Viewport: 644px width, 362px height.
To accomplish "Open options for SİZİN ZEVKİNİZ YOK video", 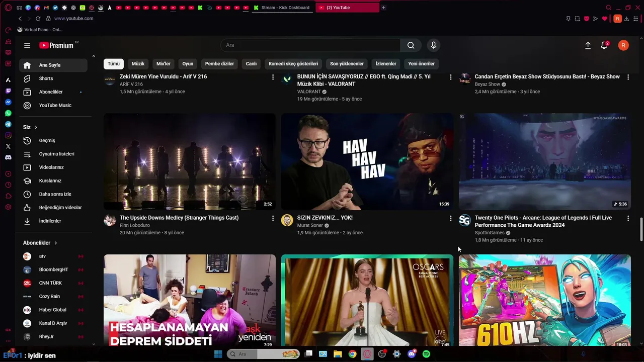I will click(451, 218).
